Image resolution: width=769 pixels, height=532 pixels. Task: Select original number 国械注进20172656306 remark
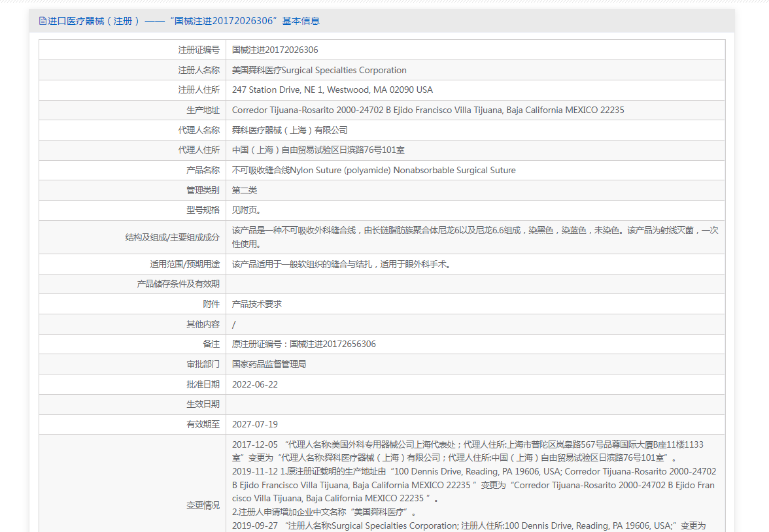[304, 344]
